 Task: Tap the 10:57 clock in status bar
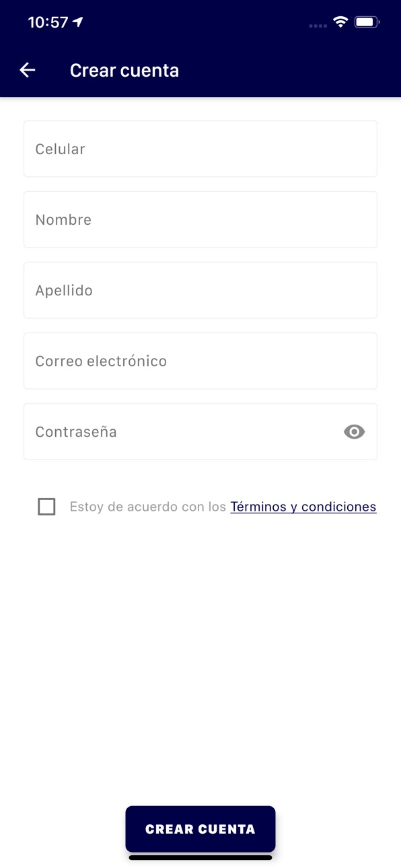(x=48, y=22)
